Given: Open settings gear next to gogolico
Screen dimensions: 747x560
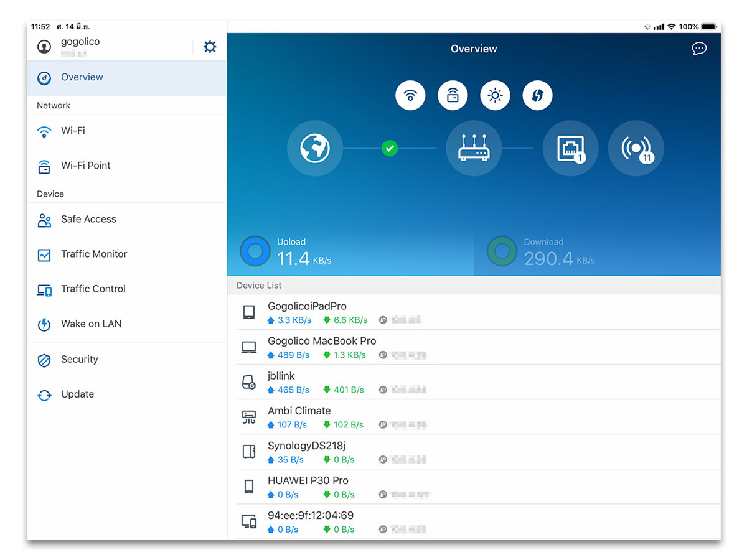Looking at the screenshot, I should (x=210, y=47).
